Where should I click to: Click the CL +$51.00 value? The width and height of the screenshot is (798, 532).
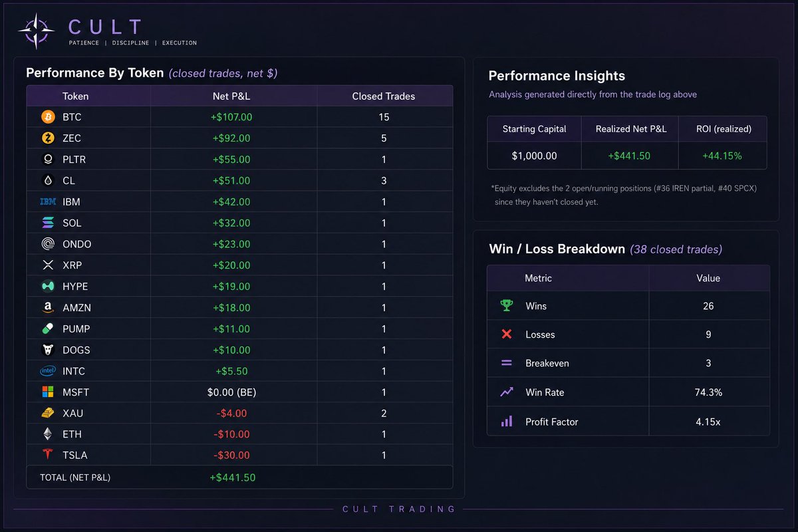point(231,180)
